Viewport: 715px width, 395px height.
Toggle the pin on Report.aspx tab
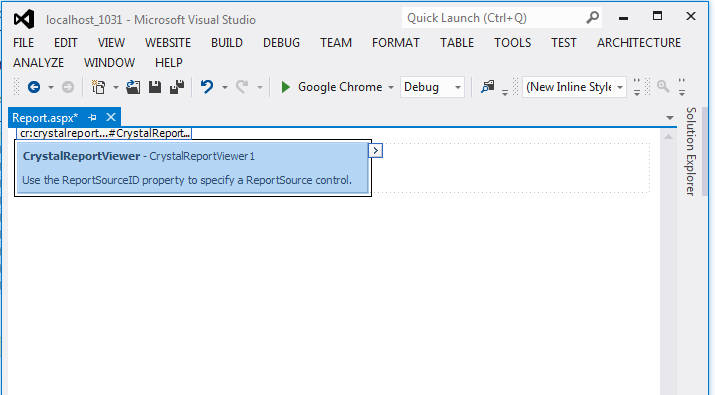93,118
